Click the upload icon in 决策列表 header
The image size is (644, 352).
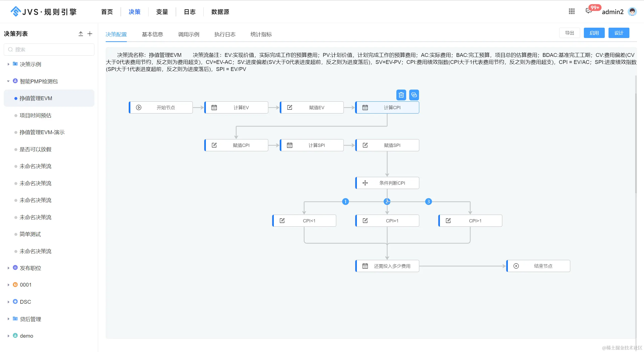coord(81,34)
